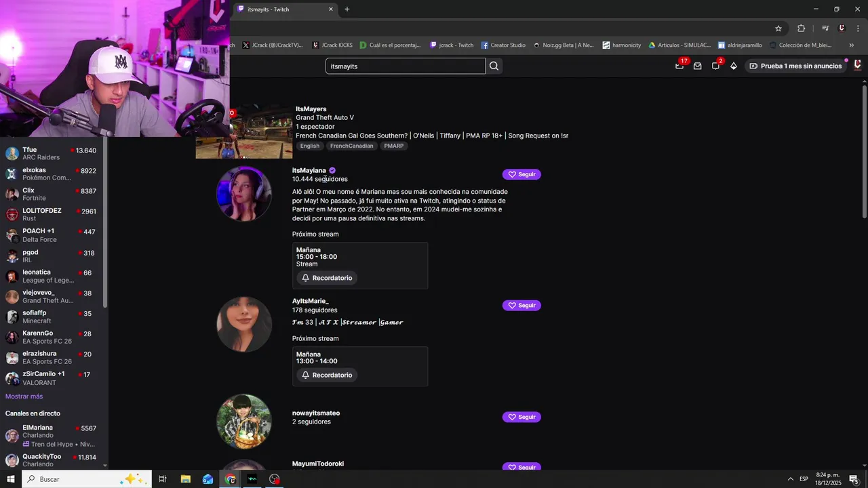Screen dimensions: 868x488
Task: Click the itsmayits search field
Action: click(406, 66)
